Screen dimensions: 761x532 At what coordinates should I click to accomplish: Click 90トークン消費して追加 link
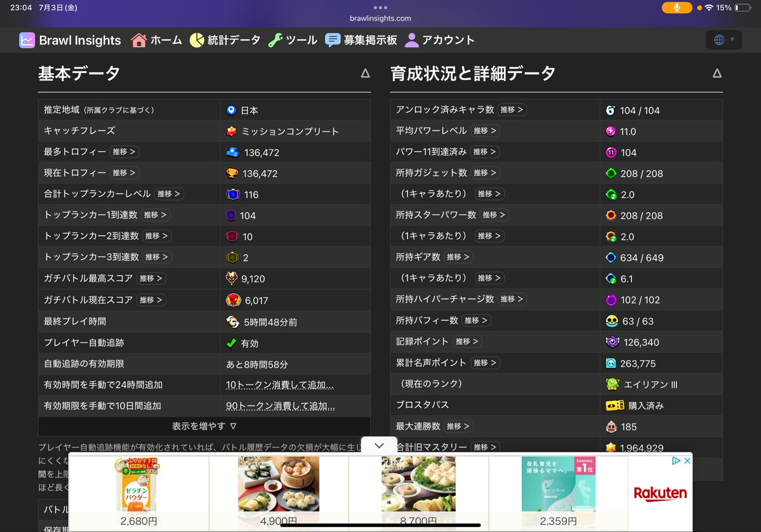[x=281, y=406]
